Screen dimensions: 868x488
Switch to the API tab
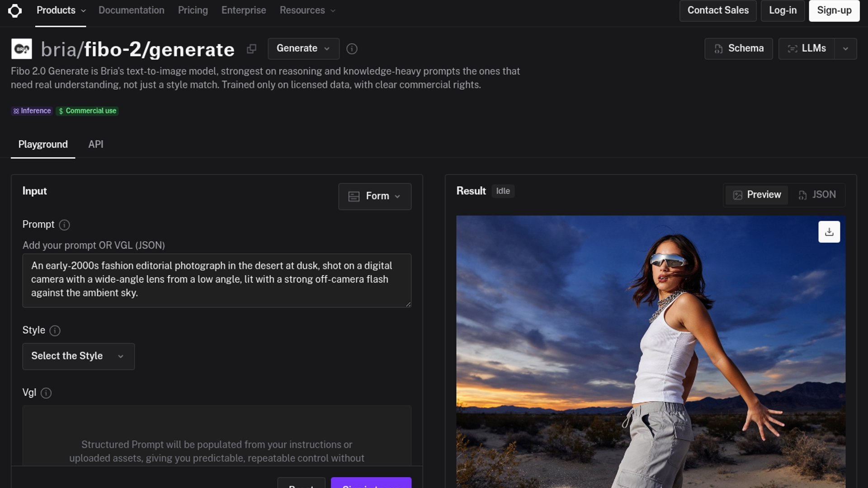point(96,145)
